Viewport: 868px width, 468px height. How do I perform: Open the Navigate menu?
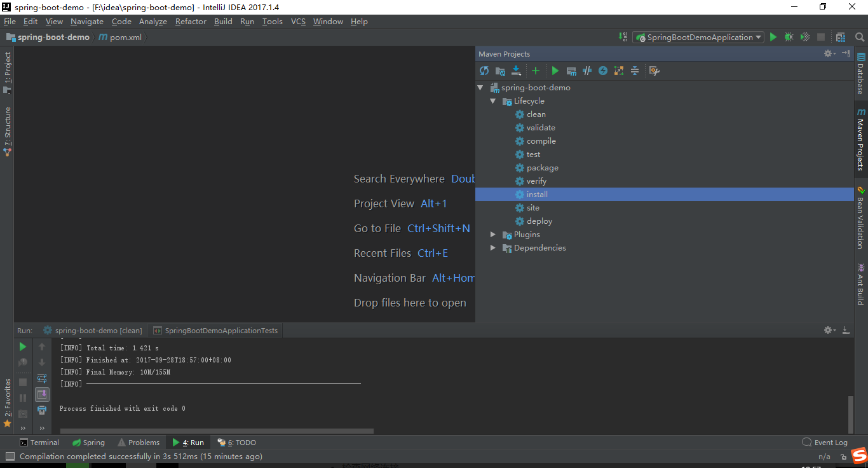coord(86,21)
